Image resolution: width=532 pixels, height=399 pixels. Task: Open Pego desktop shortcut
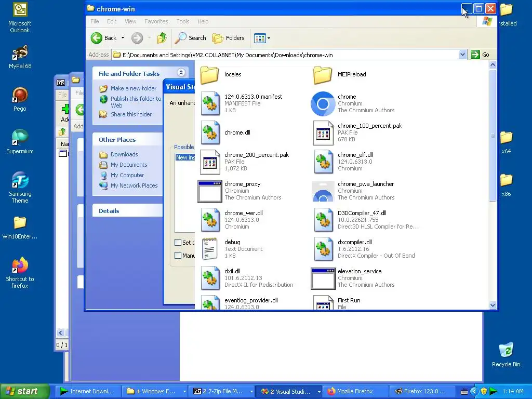[20, 99]
